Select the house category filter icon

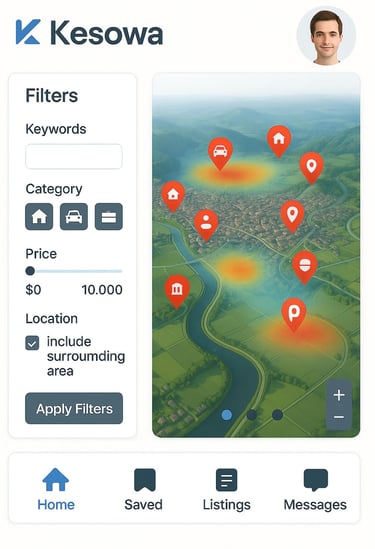click(39, 216)
